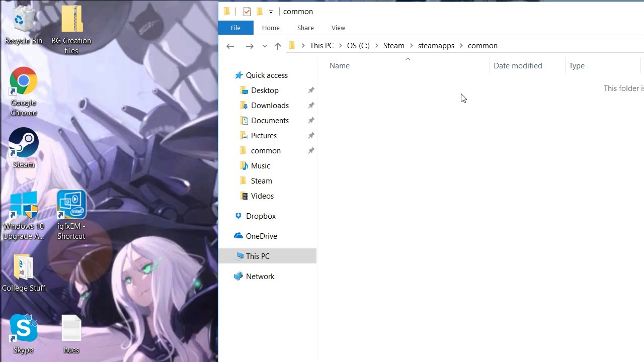The height and width of the screenshot is (362, 644).
Task: Open Recent locations dropdown arrow
Action: 265,46
